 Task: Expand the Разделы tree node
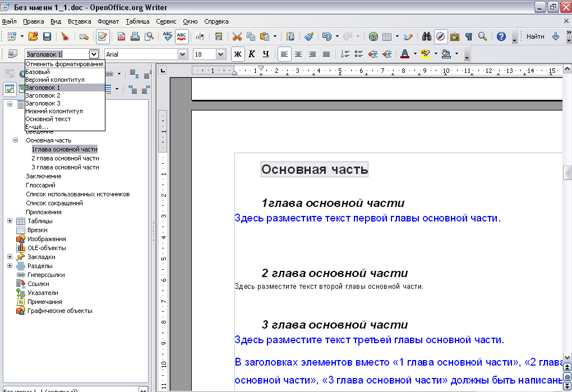click(x=10, y=265)
